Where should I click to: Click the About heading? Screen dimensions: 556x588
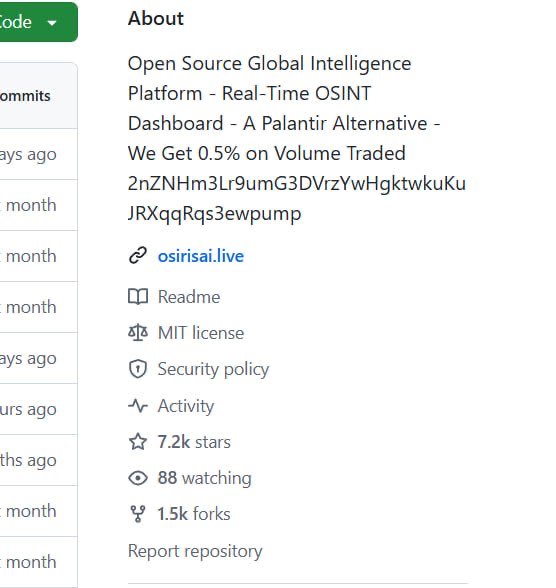pyautogui.click(x=156, y=18)
